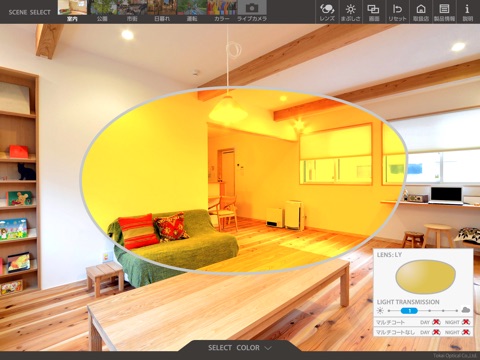
Task: Choose the カラー color scene
Action: point(222,11)
